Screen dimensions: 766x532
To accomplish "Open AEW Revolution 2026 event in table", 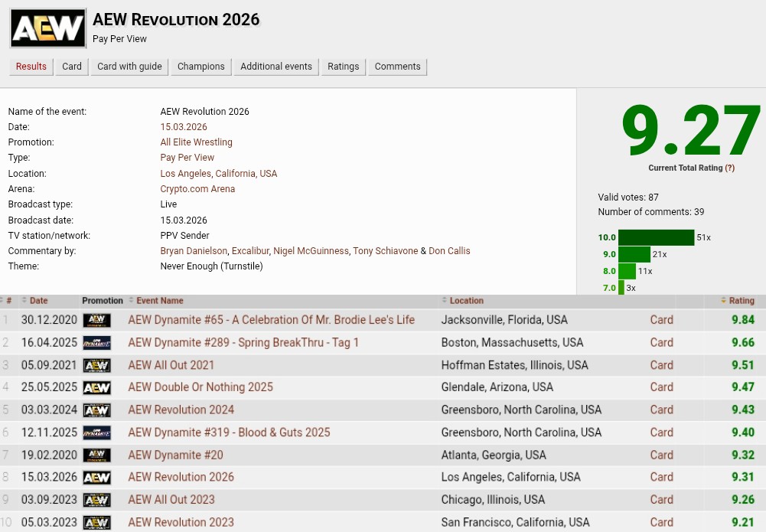I will coord(181,478).
